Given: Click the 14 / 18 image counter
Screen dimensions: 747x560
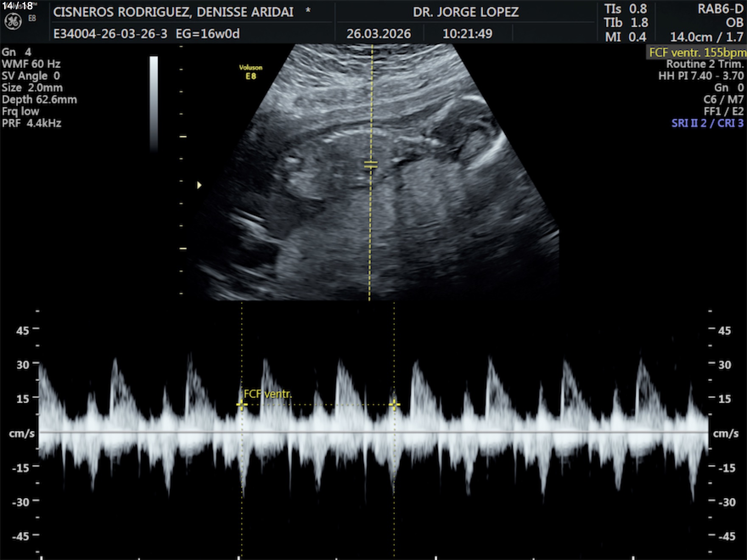Looking at the screenshot, I should pos(17,6).
